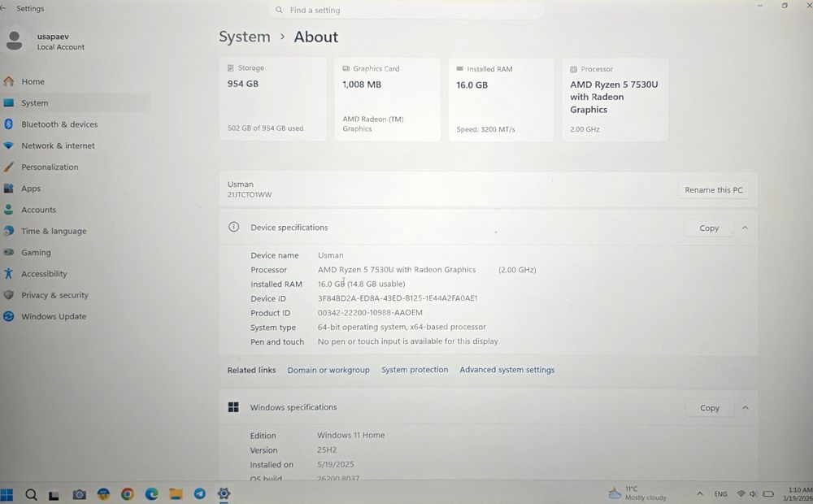The height and width of the screenshot is (504, 813).
Task: Open Gaming settings
Action: click(76, 252)
